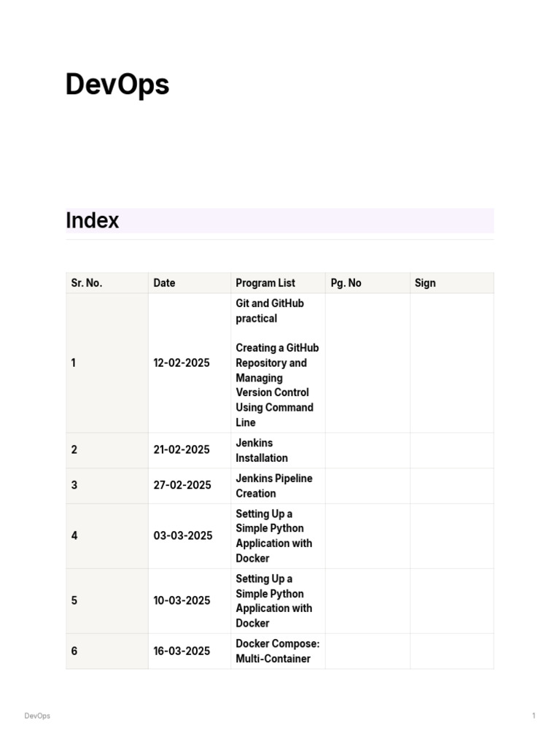This screenshot has width=560, height=747.
Task: Click the empty Pg. No cell for Jenkins Installation
Action: (367, 450)
